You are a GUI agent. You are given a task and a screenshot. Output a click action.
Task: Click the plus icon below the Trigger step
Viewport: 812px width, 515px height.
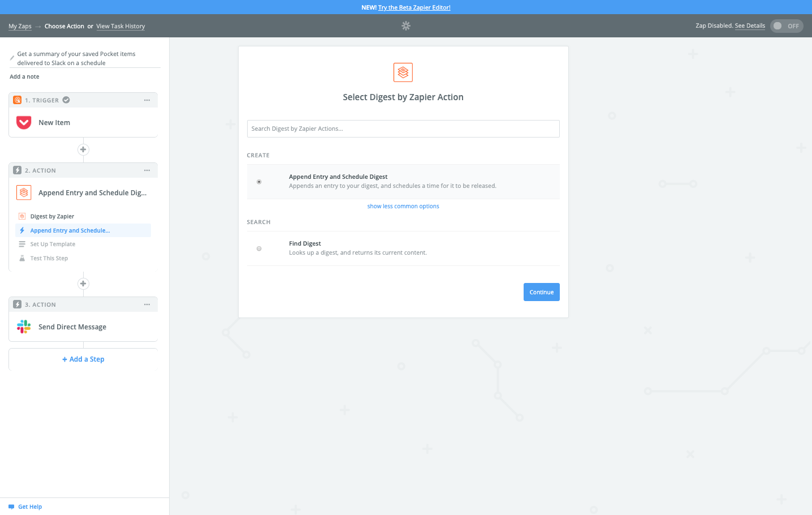(83, 149)
